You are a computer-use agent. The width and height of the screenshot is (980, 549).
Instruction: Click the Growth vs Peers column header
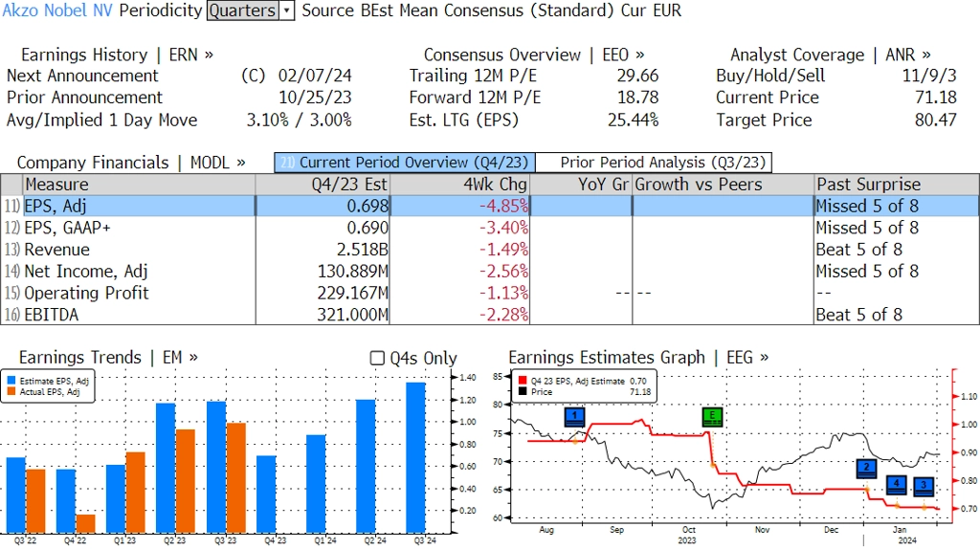pos(724,185)
